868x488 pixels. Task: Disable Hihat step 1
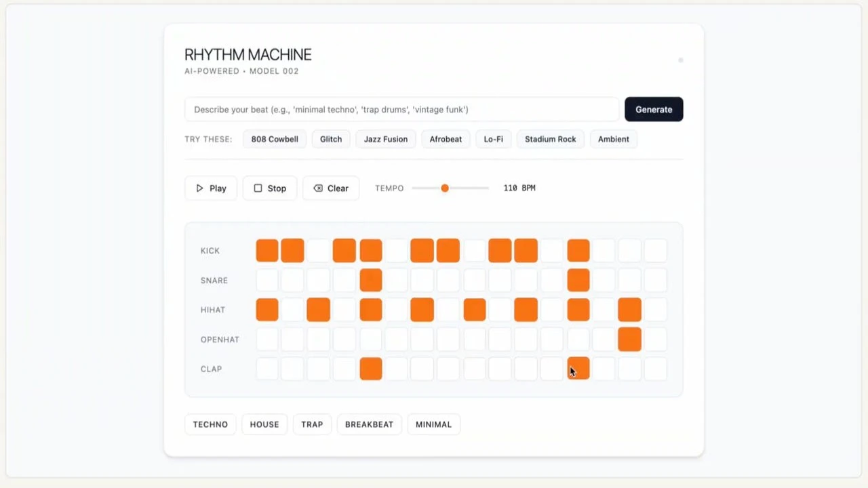point(267,310)
